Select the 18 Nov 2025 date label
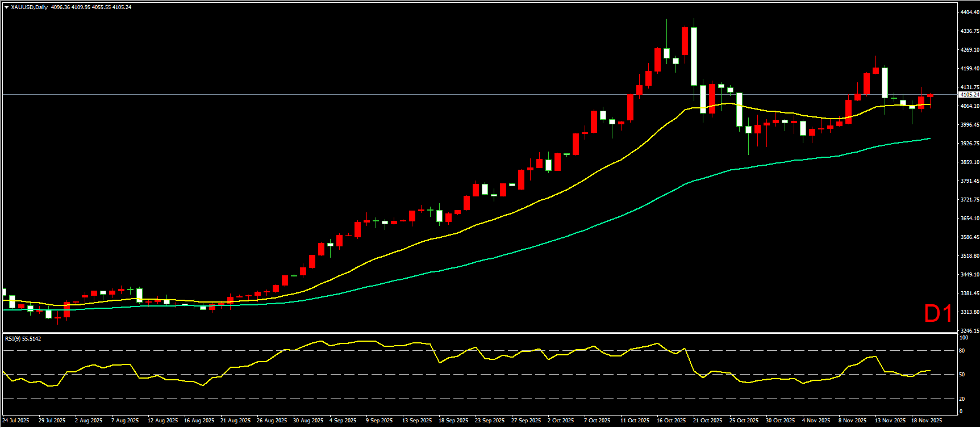980x428 pixels. pyautogui.click(x=927, y=421)
